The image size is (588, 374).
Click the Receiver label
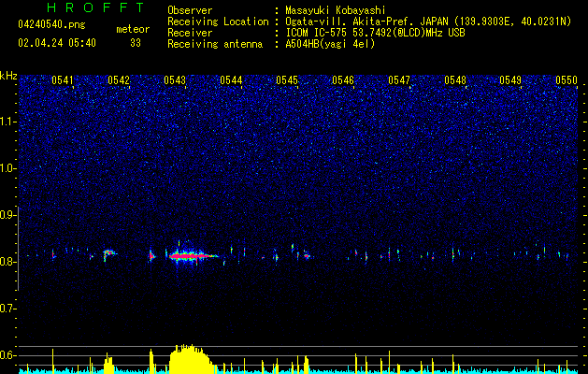[190, 33]
